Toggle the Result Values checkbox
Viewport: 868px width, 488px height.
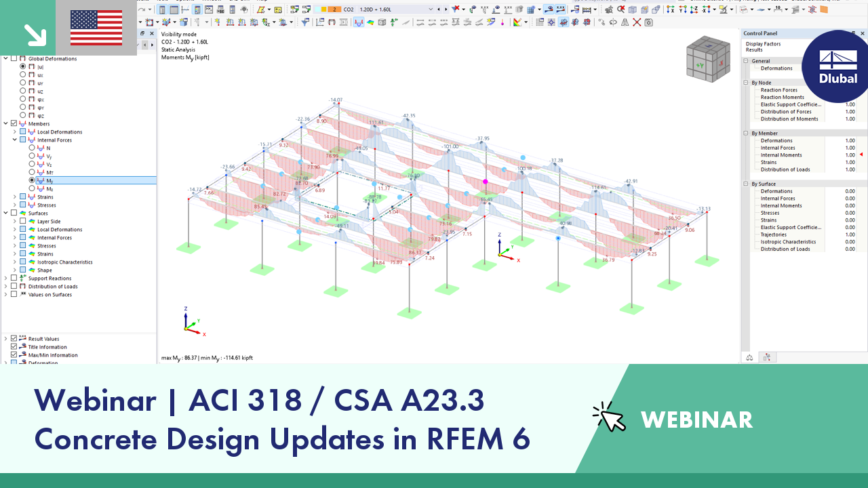(x=14, y=339)
